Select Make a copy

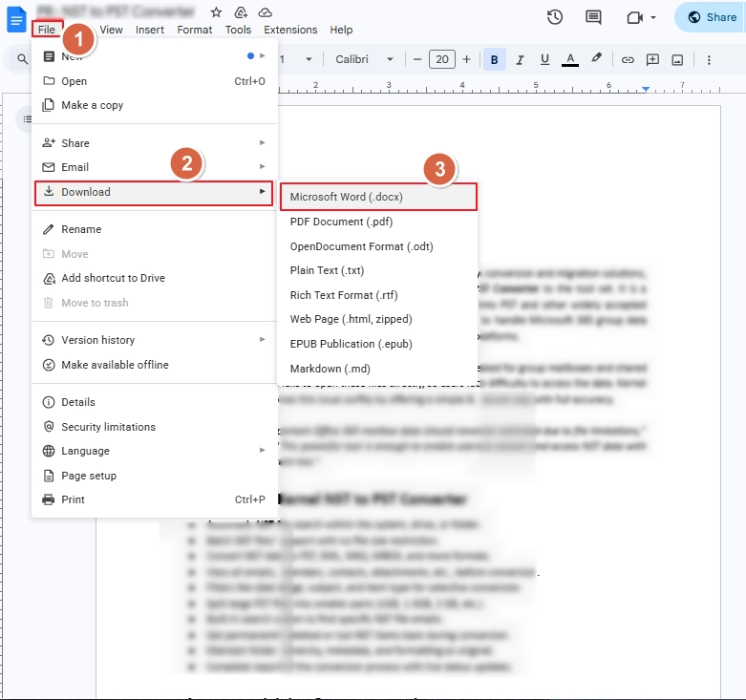pyautogui.click(x=155, y=105)
